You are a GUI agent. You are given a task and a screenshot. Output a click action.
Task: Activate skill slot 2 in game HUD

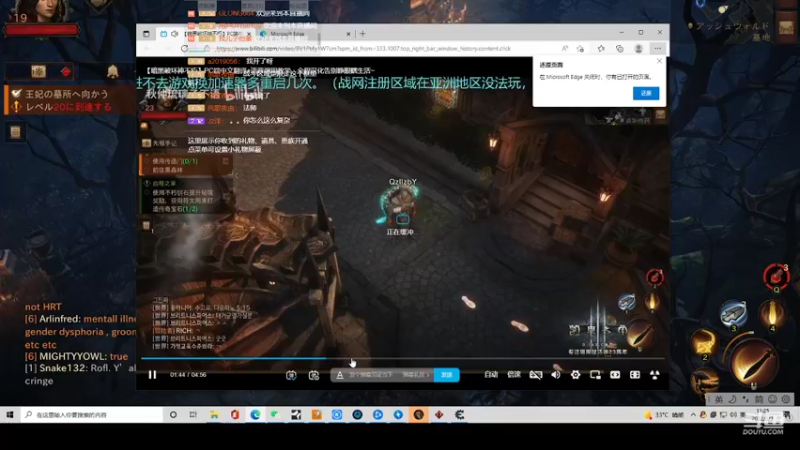coord(704,342)
